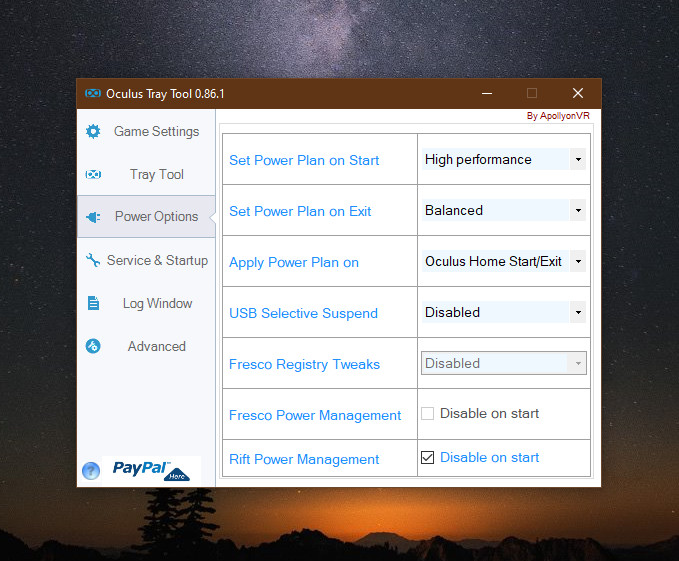Go to Service & Startup tab
Viewport: 679px width, 561px height.
(146, 260)
